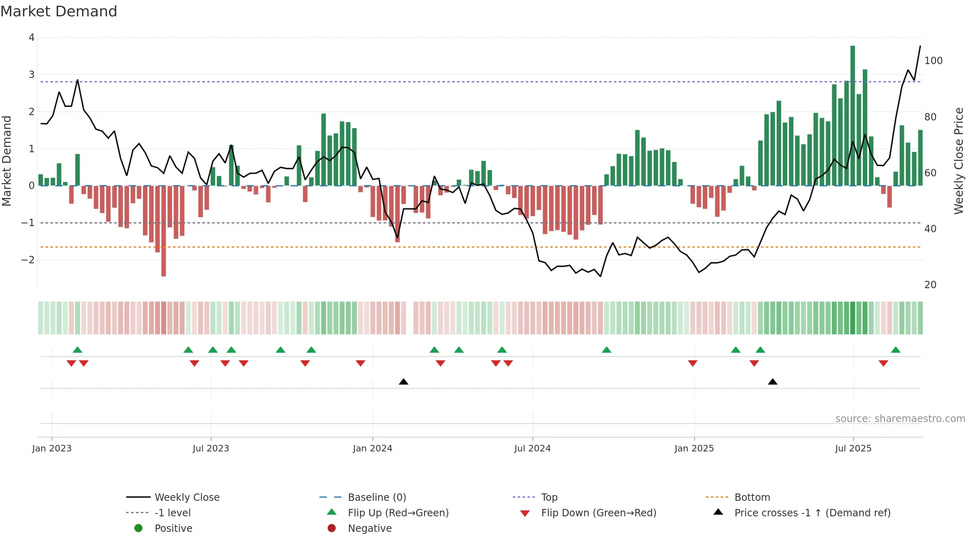The image size is (980, 551).
Task: Click the "Price crosses -1 ↑ (Demand ref)" label
Action: [x=813, y=513]
